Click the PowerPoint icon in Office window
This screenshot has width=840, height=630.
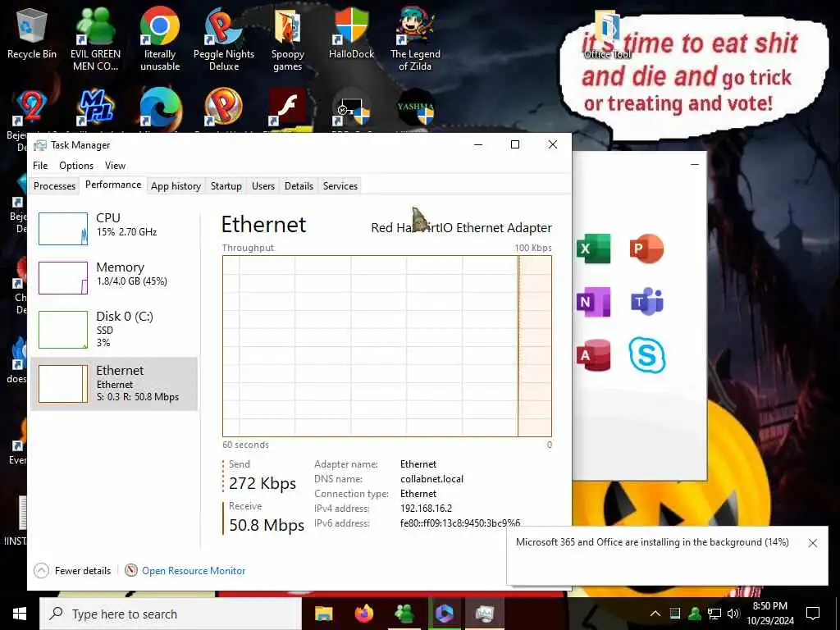pyautogui.click(x=646, y=249)
